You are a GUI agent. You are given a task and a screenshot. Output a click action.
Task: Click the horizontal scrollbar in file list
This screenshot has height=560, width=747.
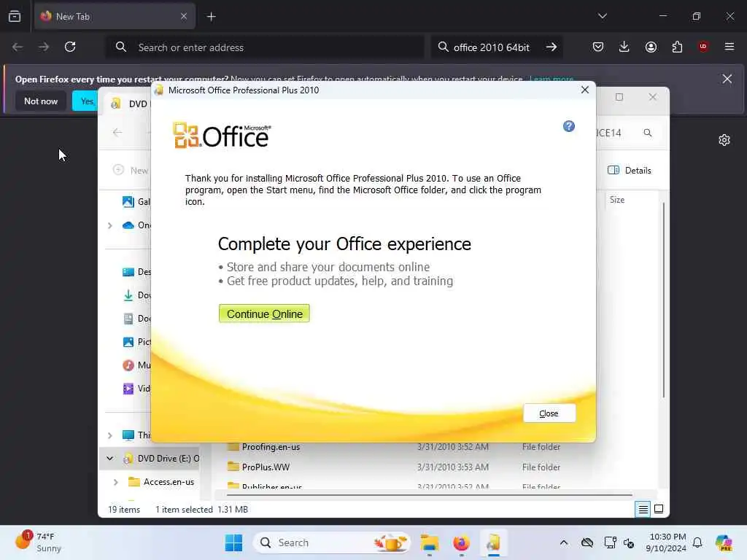click(429, 495)
